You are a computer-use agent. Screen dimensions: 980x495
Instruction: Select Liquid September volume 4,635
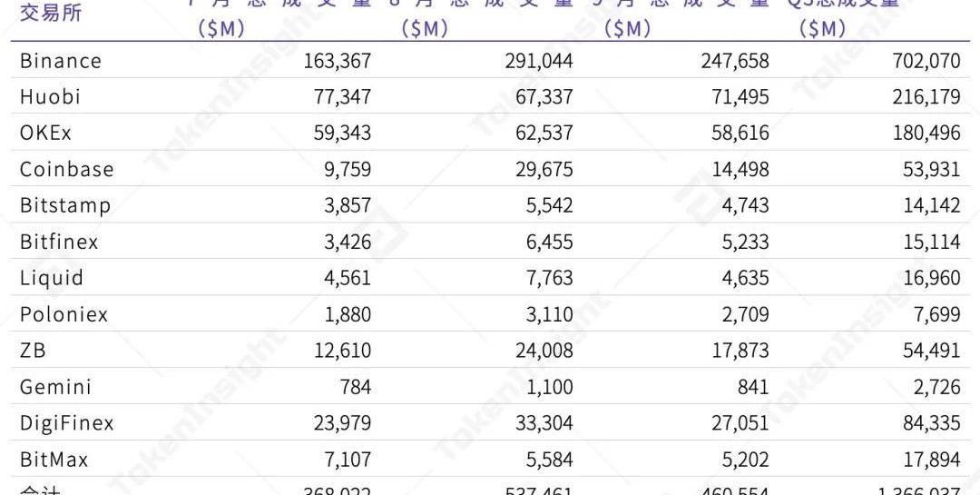pos(746,278)
